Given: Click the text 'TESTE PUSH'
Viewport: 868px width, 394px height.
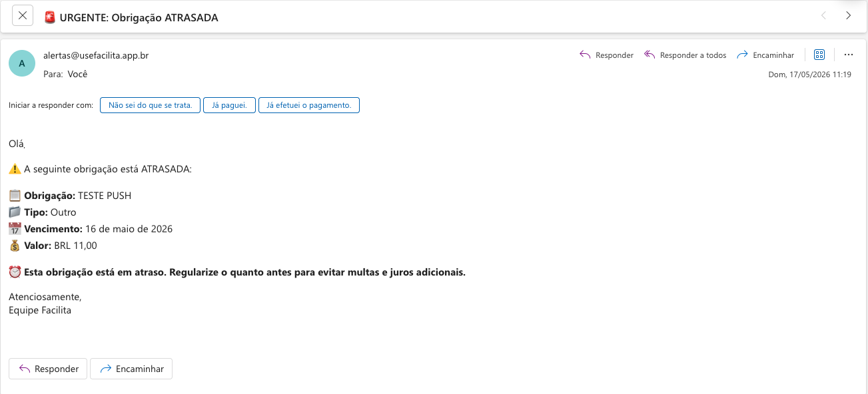Looking at the screenshot, I should tap(105, 196).
